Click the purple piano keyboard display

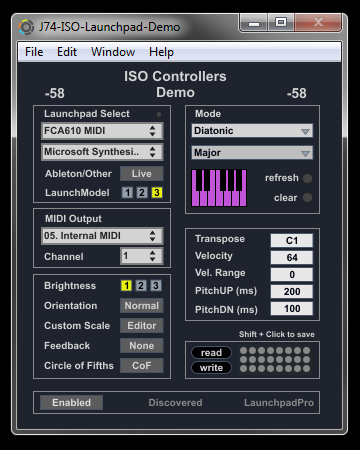[219, 188]
